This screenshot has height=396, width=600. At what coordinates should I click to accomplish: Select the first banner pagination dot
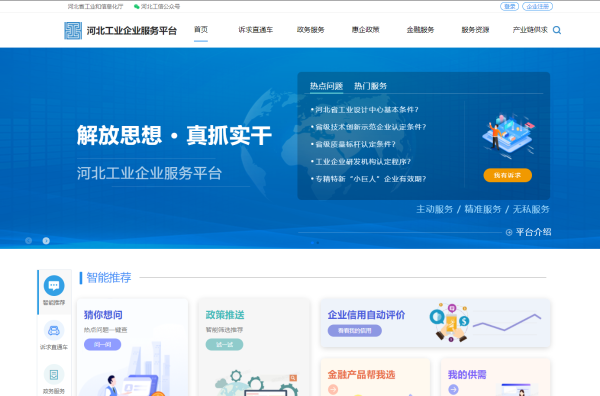point(312,243)
